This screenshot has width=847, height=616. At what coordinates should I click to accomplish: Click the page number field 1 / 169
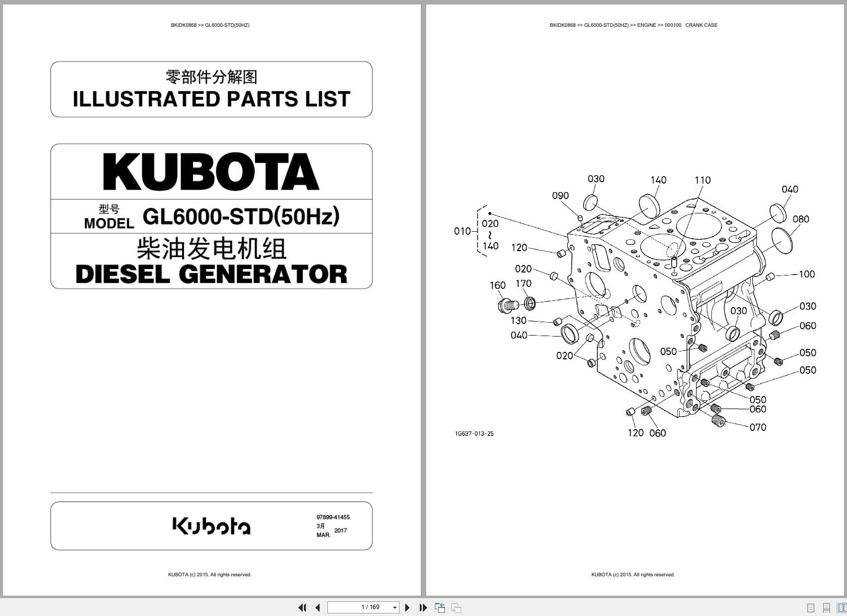click(363, 607)
